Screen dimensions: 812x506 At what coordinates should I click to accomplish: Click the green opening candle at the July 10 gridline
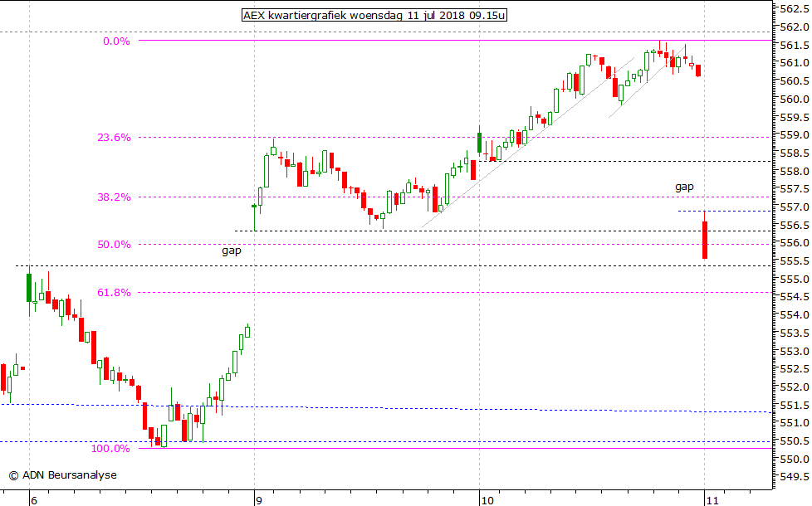[480, 143]
